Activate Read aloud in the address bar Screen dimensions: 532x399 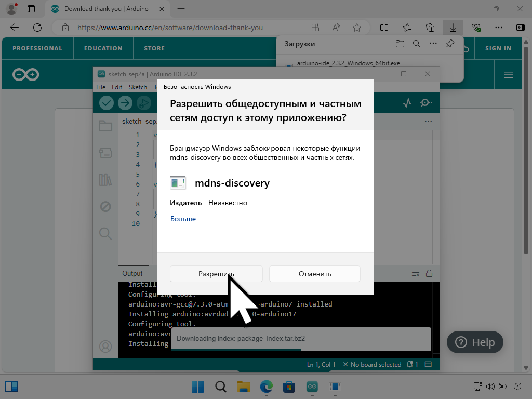(x=336, y=28)
